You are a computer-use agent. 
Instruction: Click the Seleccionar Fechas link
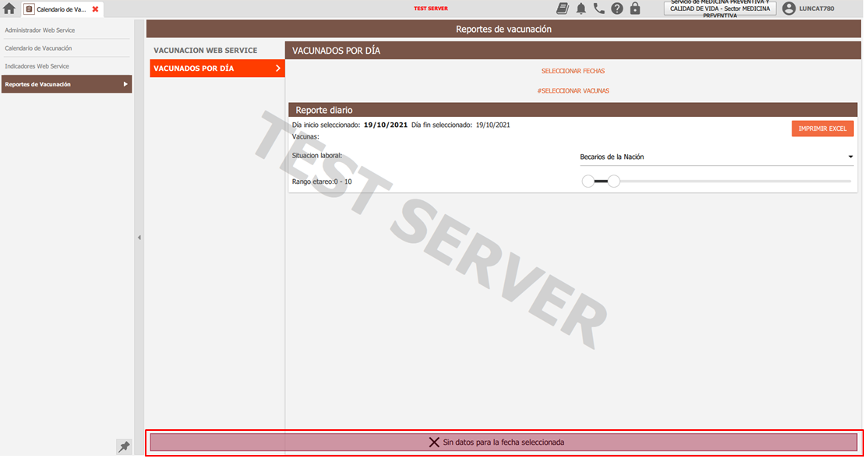tap(573, 71)
